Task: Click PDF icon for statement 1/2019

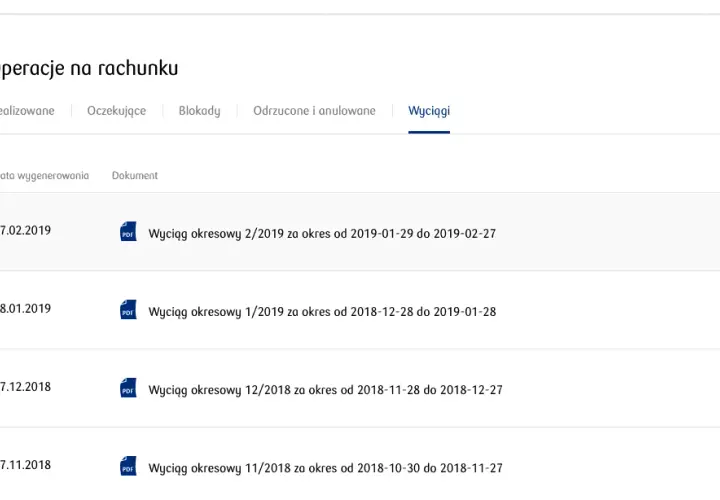Action: click(x=128, y=309)
